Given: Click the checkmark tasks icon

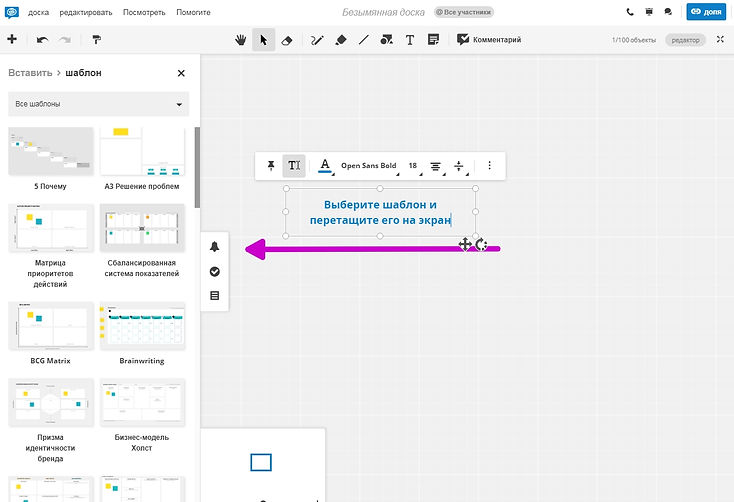Looking at the screenshot, I should tap(214, 272).
